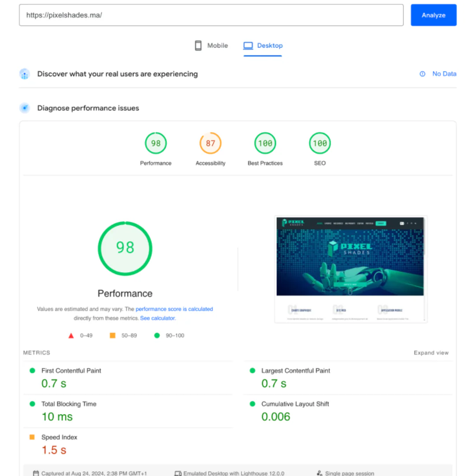Click the Pixel Shades page screenshot thumbnail
This screenshot has width=476, height=476.
pos(350,269)
